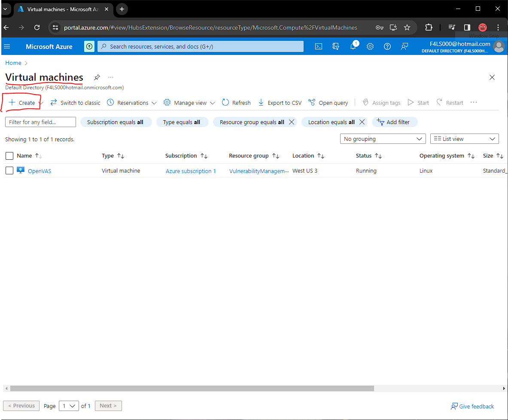Open the Chrome three-dot menu
The height and width of the screenshot is (420, 508).
click(498, 27)
